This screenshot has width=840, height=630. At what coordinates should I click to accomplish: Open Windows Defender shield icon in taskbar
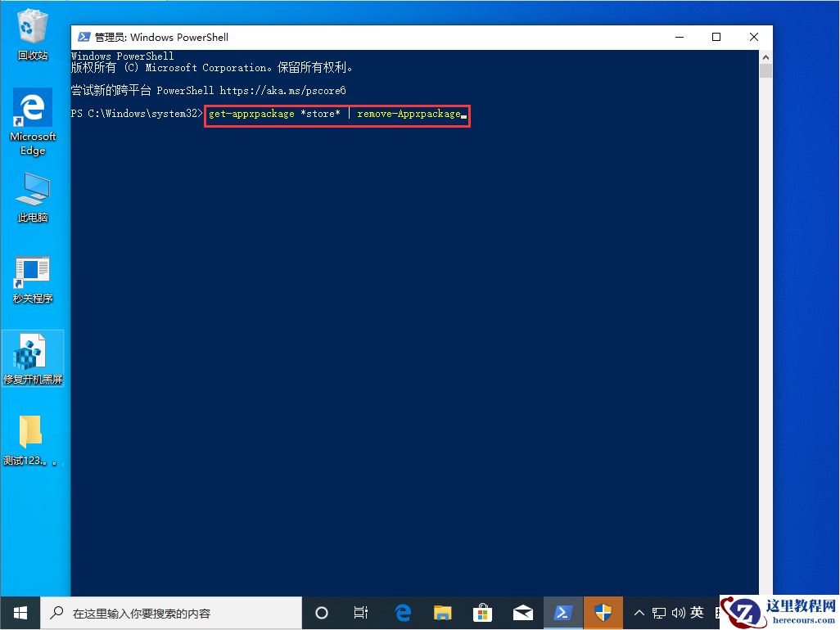(x=603, y=612)
